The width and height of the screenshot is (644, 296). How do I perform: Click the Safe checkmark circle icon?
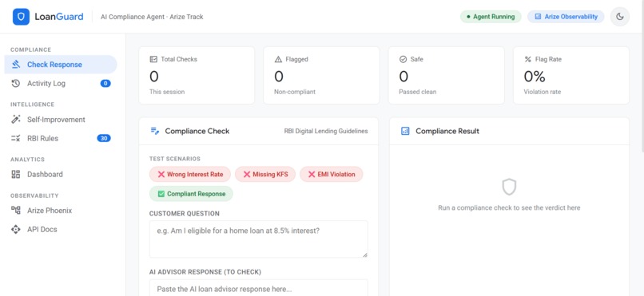403,59
